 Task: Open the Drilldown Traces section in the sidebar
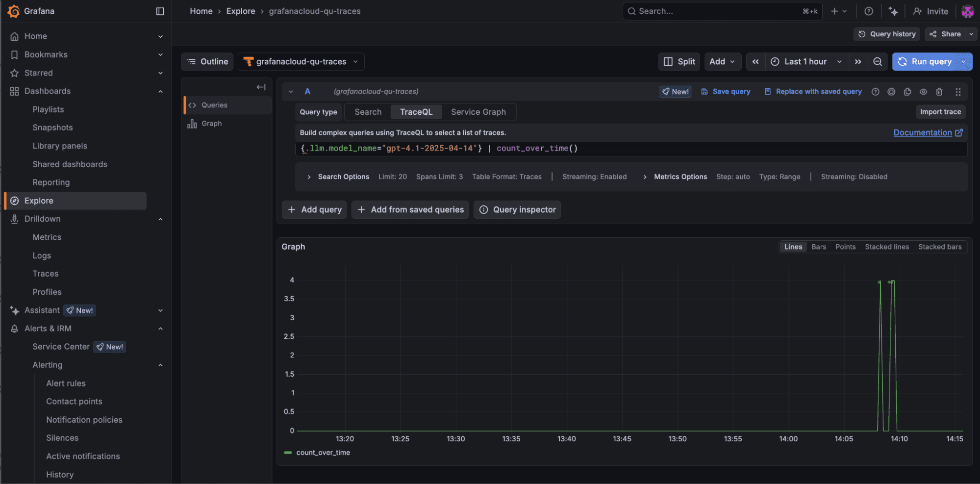pos(45,273)
